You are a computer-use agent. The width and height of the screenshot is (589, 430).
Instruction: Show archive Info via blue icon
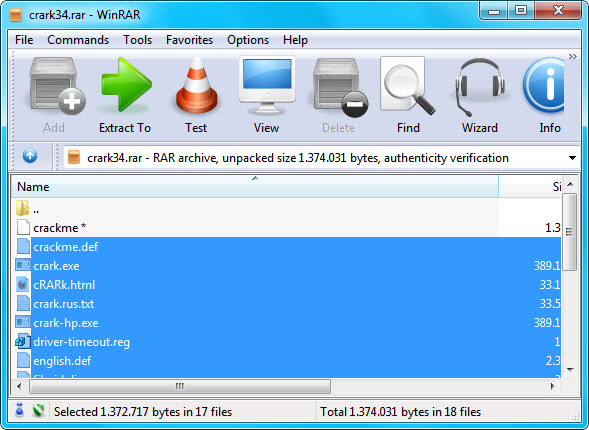coord(544,85)
